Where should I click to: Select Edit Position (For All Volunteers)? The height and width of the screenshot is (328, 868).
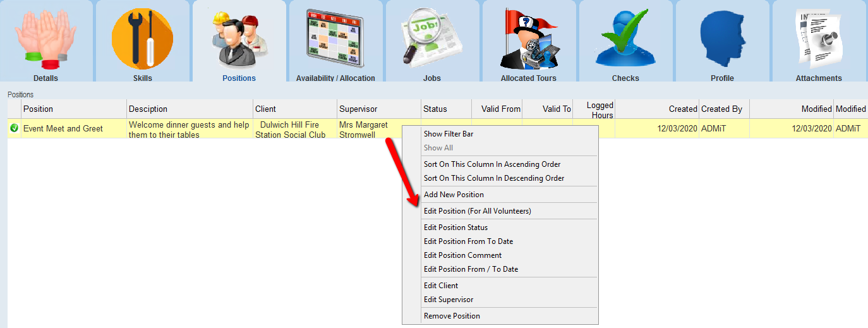pyautogui.click(x=477, y=211)
